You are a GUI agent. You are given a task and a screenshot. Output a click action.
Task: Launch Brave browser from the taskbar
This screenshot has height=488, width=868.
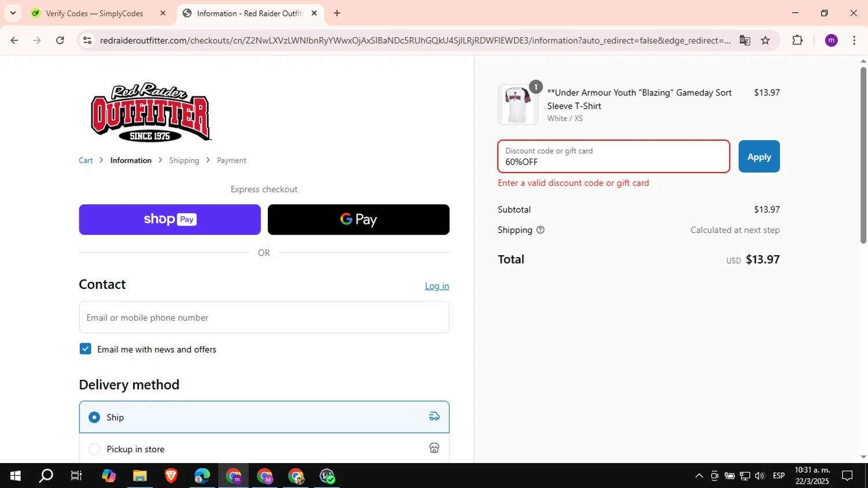(x=171, y=476)
